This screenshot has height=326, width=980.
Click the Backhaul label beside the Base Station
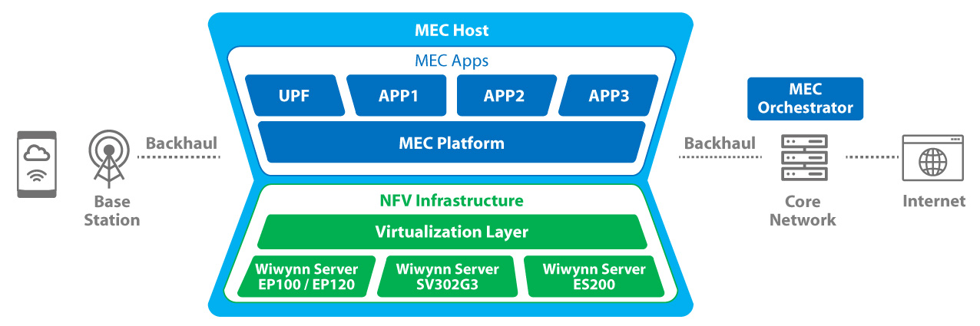click(x=181, y=143)
